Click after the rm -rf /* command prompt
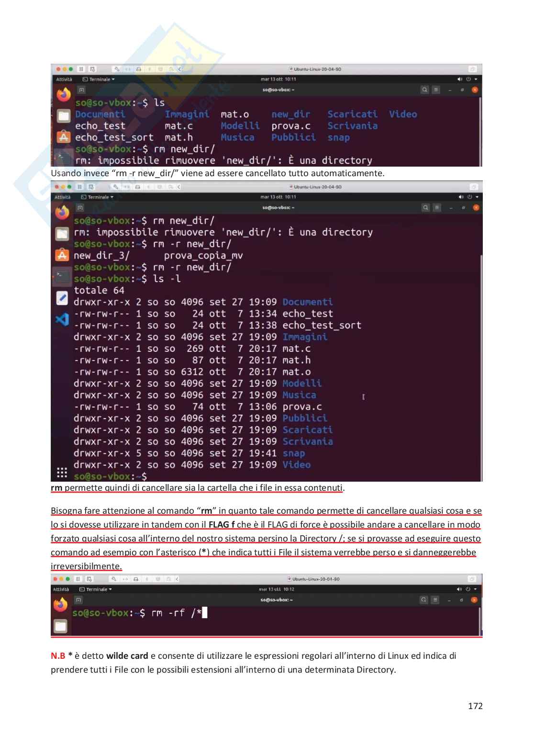Screen dimensions: 534x756 tap(205, 613)
